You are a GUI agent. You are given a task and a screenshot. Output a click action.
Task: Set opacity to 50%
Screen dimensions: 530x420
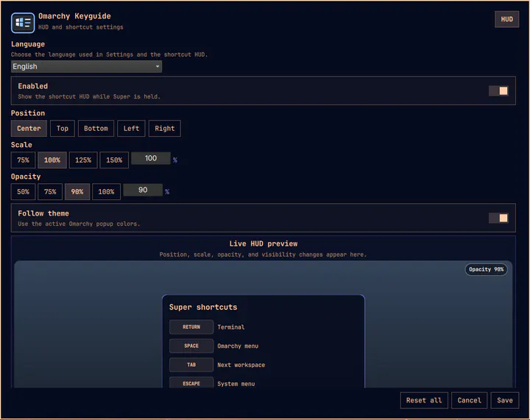[23, 192]
